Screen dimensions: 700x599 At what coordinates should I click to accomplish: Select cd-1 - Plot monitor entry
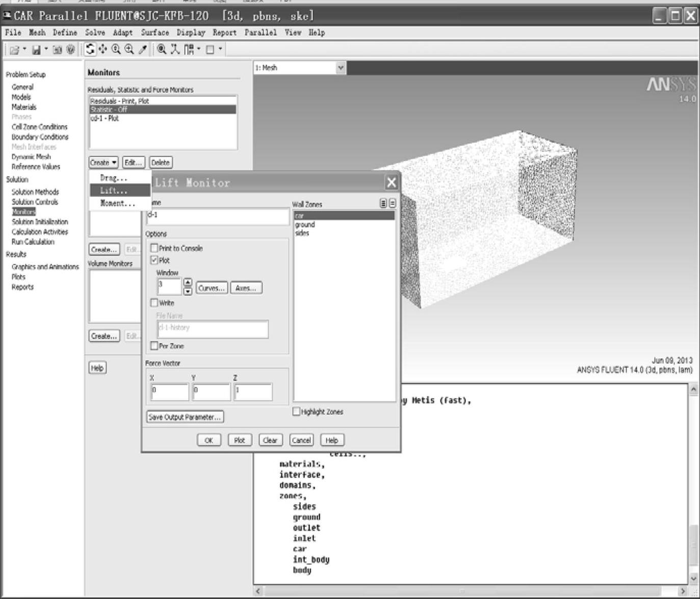point(163,118)
